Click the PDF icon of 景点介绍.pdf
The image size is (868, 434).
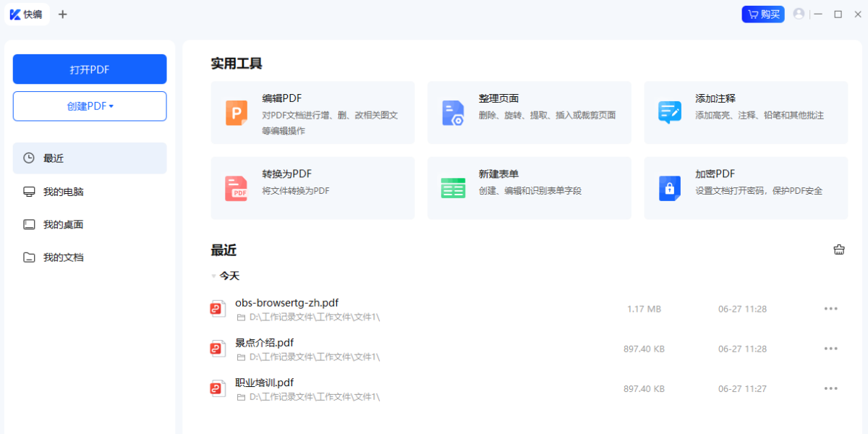tap(218, 349)
